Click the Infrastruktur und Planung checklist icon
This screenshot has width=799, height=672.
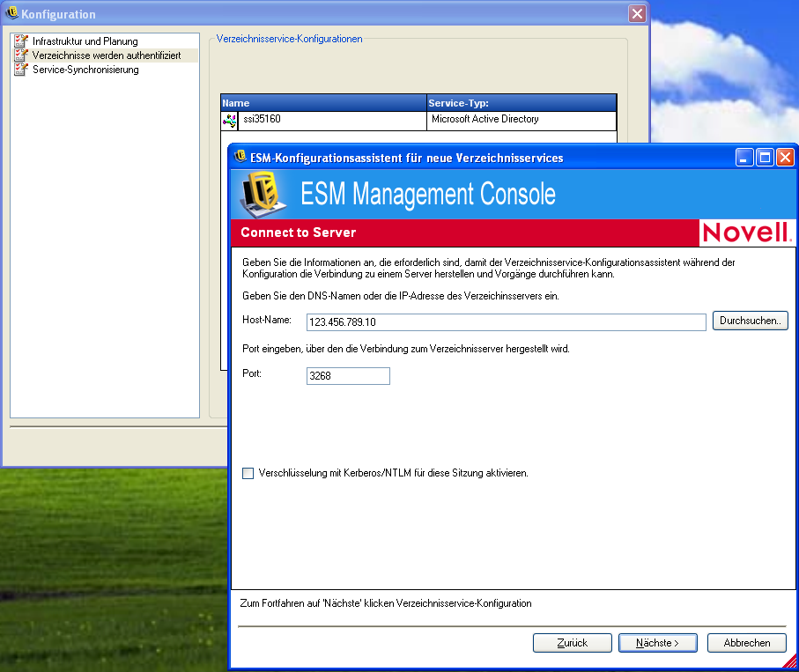tap(21, 41)
